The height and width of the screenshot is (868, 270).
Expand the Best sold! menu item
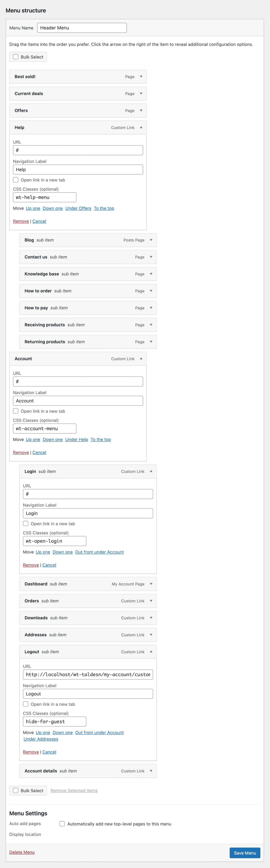(141, 77)
